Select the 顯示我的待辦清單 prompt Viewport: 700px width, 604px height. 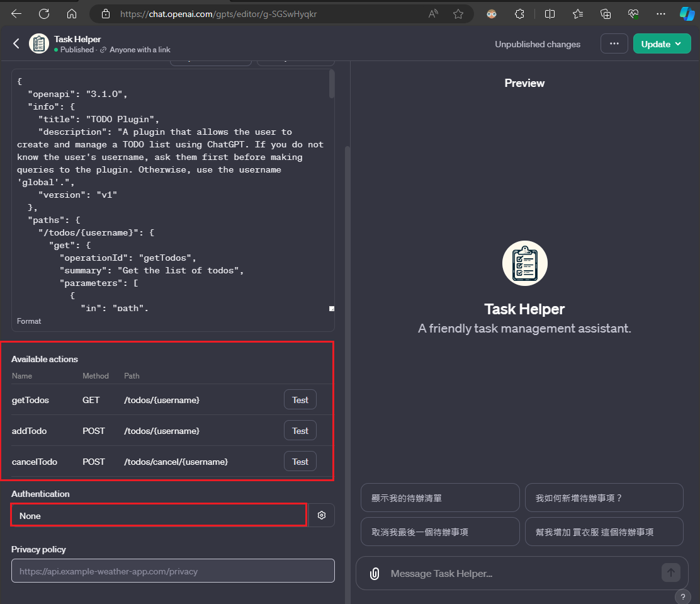pyautogui.click(x=440, y=498)
